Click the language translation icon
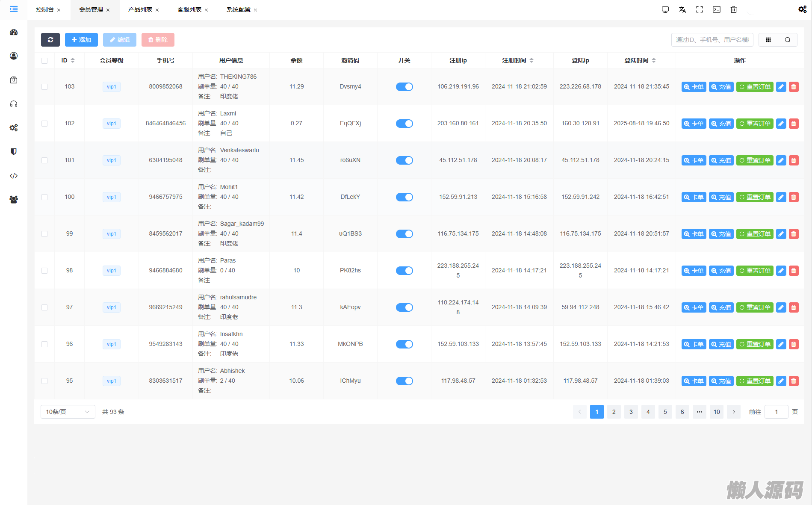Screen dimensions: 812x505 pos(682,9)
